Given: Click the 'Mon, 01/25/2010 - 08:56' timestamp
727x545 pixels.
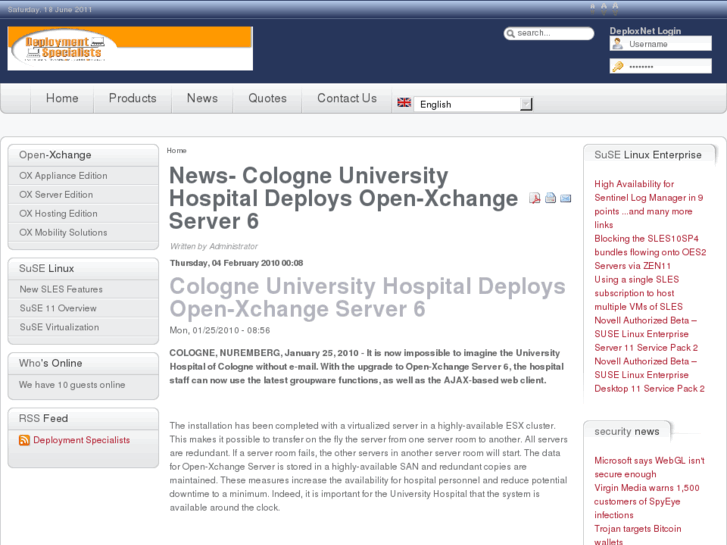Looking at the screenshot, I should (x=220, y=330).
